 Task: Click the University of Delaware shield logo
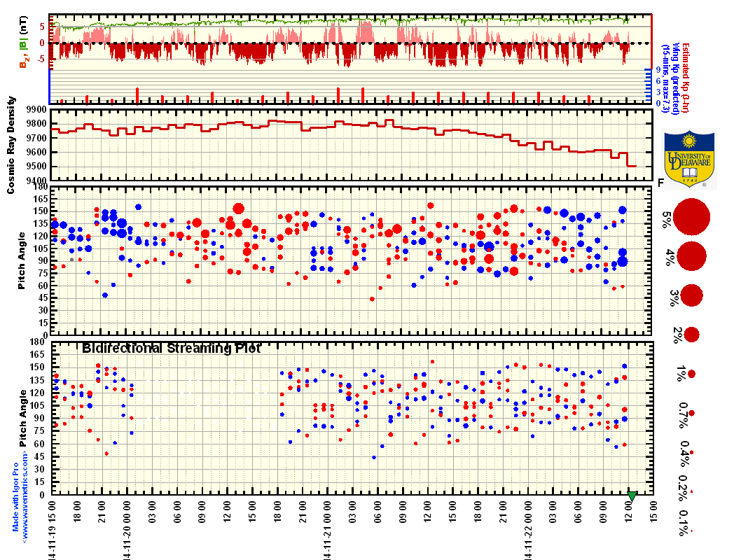[690, 159]
